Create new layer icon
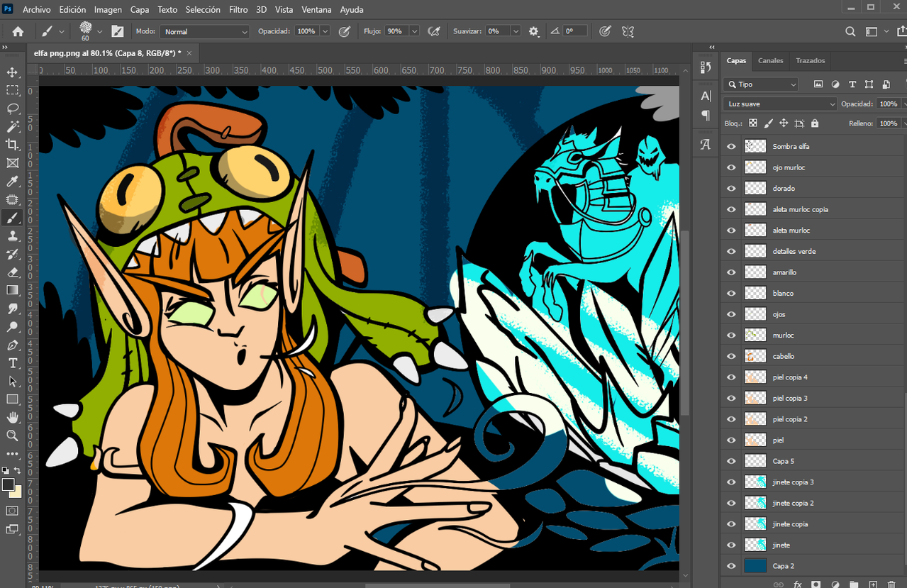Viewport: 907px width, 588px height. (873, 584)
